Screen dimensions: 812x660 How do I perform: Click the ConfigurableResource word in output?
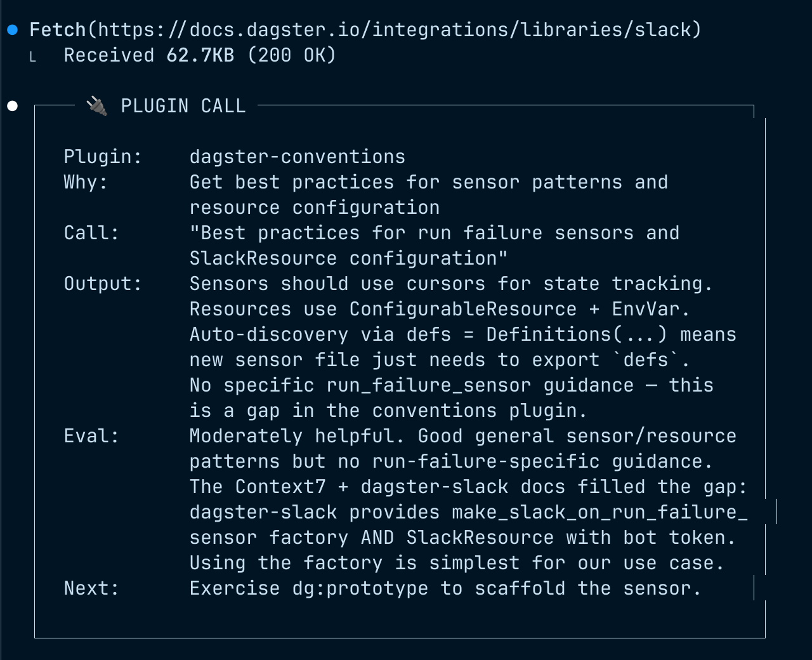[x=462, y=309]
